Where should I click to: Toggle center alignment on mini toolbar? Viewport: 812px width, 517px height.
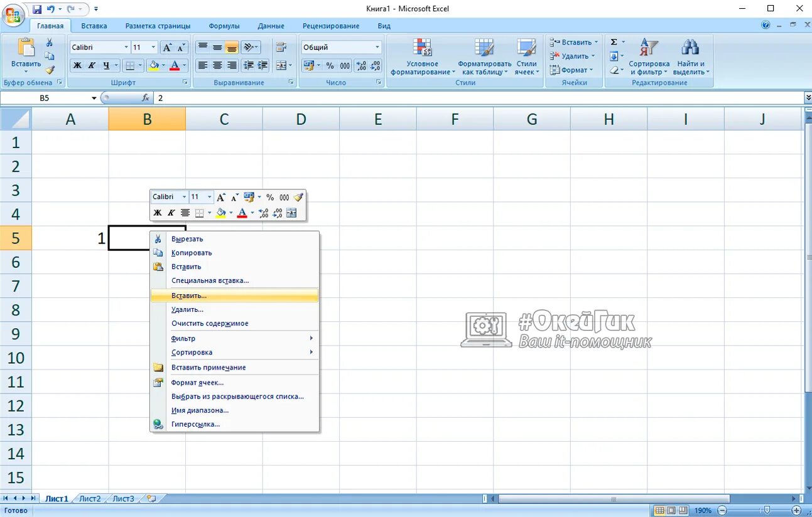tap(185, 213)
